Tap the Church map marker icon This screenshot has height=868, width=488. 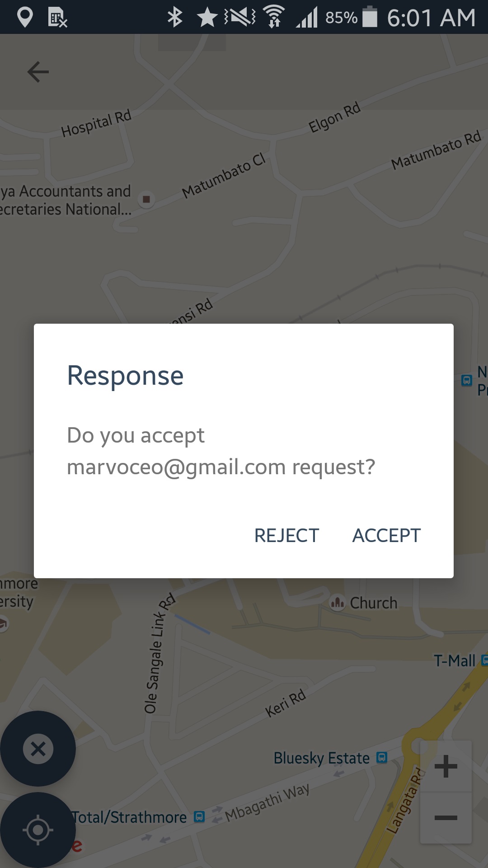[338, 603]
